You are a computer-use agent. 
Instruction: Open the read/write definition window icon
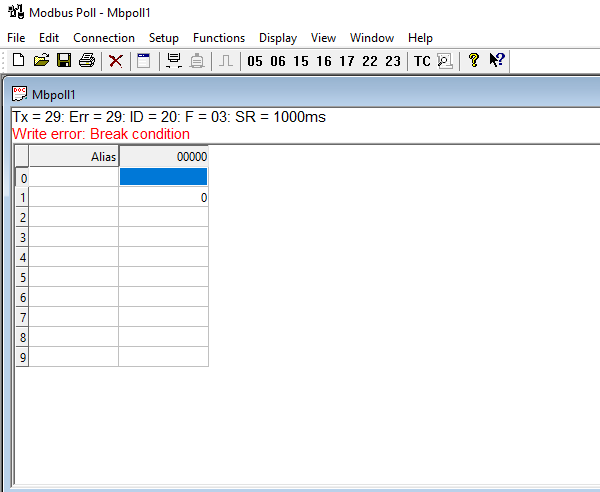coord(144,61)
